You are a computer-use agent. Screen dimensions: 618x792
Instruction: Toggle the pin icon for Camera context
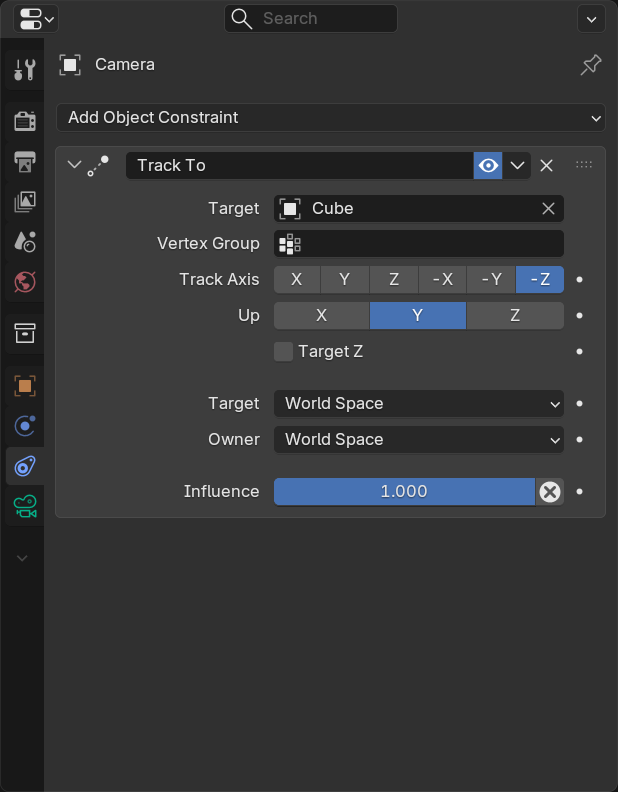[591, 65]
